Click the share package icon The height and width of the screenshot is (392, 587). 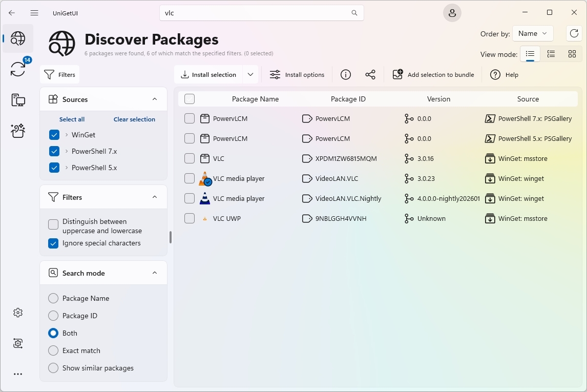370,75
